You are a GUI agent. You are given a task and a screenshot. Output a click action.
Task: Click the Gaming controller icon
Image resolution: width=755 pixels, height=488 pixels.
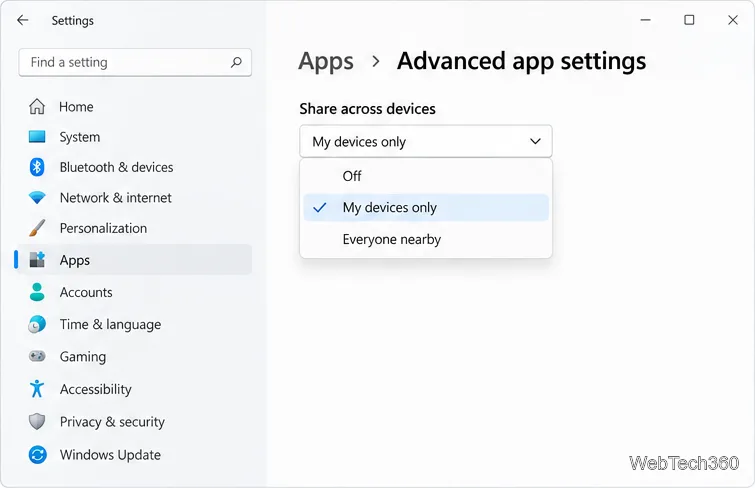(37, 356)
